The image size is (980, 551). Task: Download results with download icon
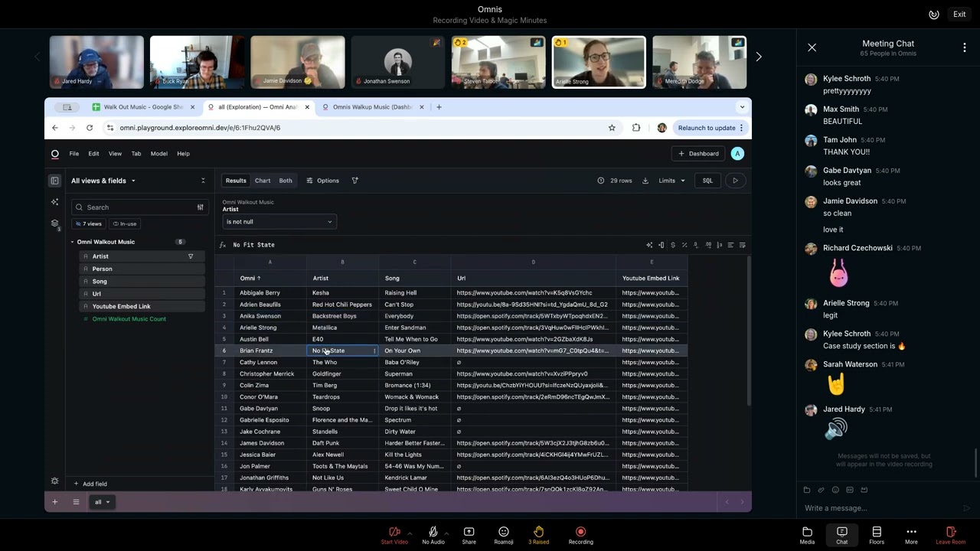645,181
